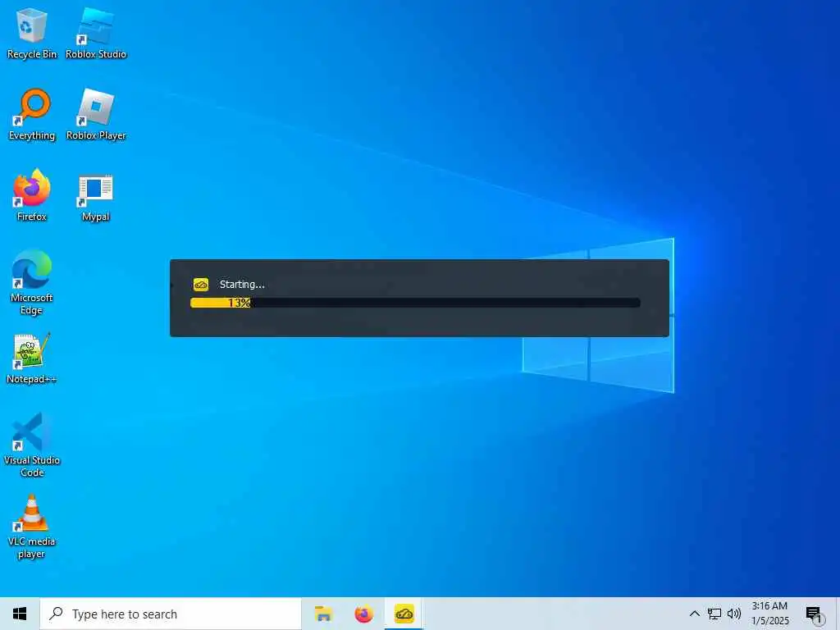Select the Notepad++ desktop shortcut

pos(32,358)
